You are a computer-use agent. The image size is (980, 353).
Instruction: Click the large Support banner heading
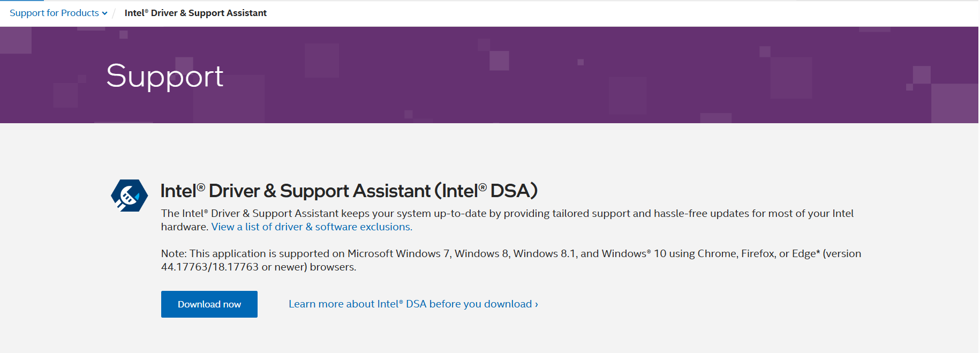(x=164, y=76)
